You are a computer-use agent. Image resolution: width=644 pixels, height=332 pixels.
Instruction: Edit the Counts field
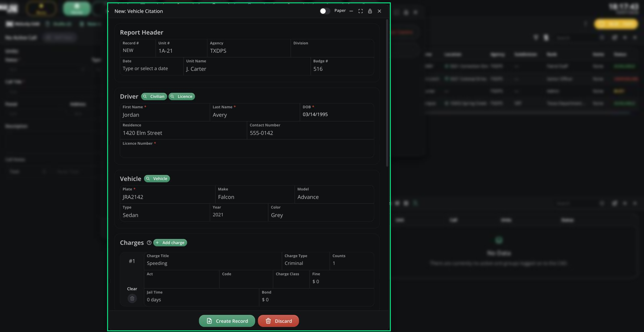point(352,261)
